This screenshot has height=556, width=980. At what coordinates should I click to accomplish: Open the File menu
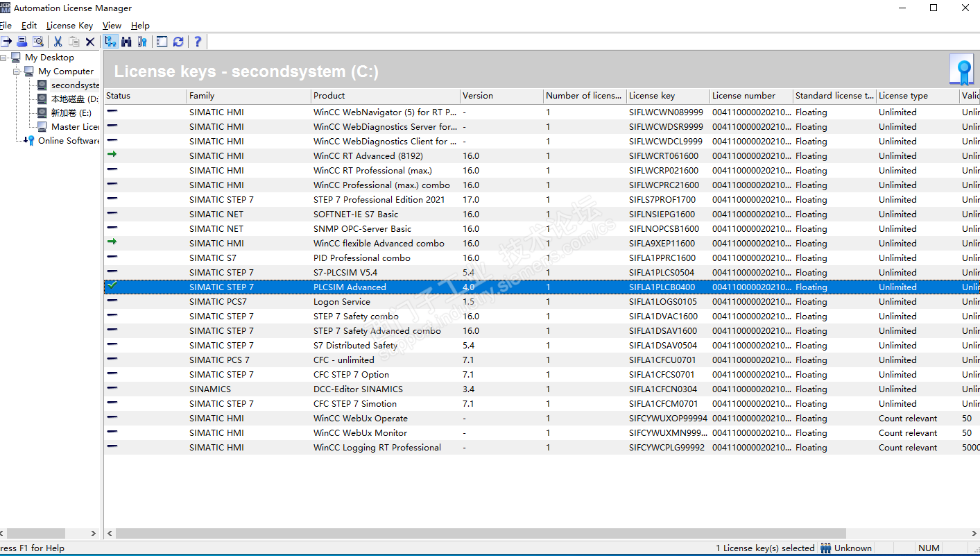pos(6,26)
